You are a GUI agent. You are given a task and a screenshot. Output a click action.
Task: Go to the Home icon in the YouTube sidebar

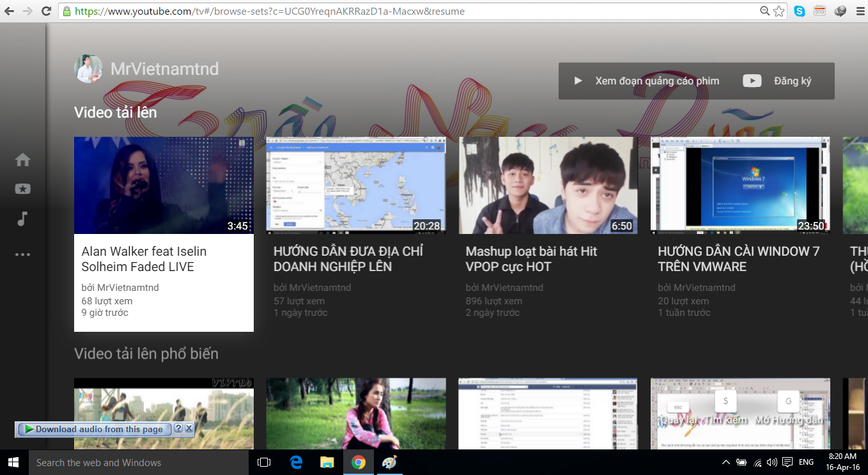pos(23,160)
